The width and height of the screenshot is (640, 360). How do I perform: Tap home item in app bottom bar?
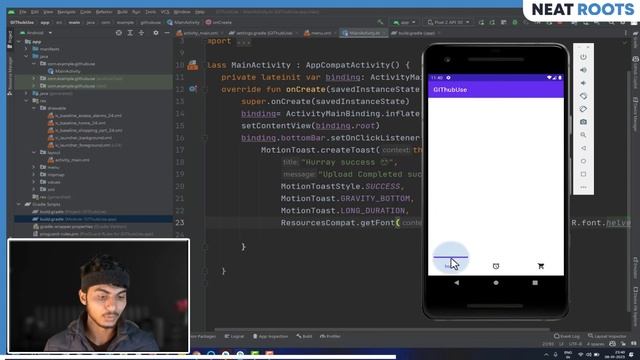pos(451,266)
